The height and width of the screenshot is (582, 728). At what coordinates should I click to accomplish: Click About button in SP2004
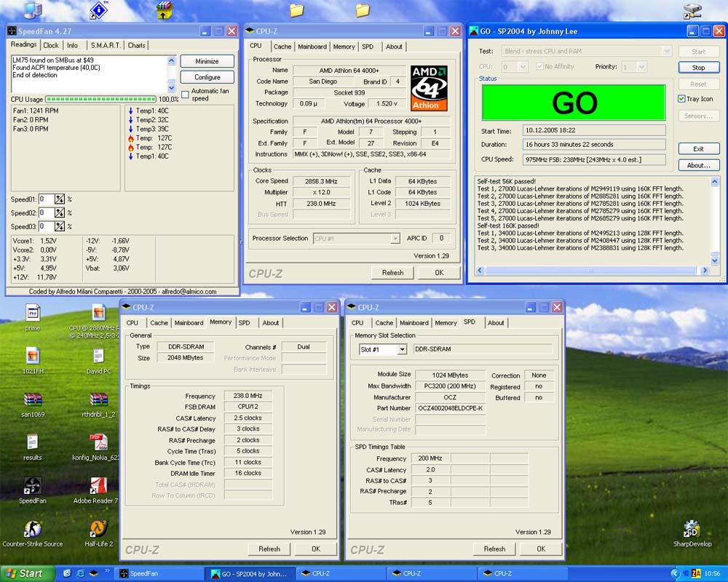(698, 164)
